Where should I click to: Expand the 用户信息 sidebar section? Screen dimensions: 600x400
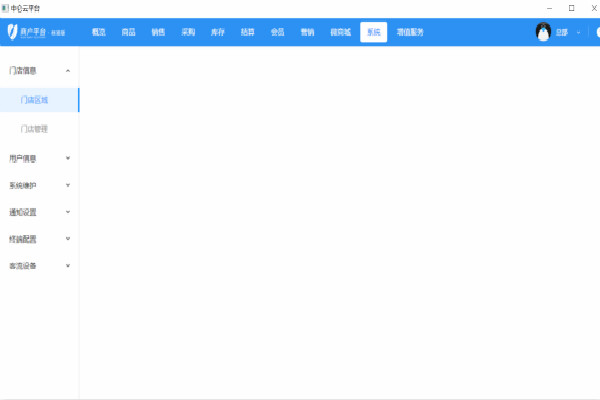click(x=67, y=158)
